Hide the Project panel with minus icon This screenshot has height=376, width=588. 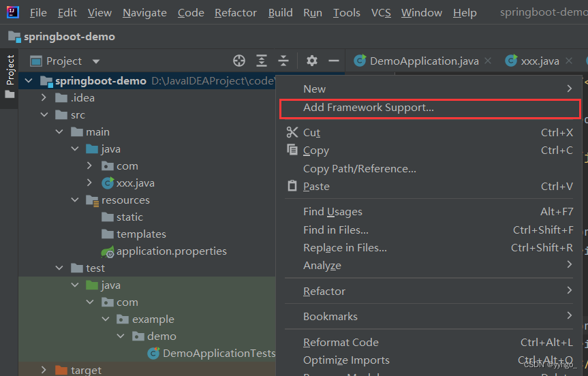click(x=334, y=61)
